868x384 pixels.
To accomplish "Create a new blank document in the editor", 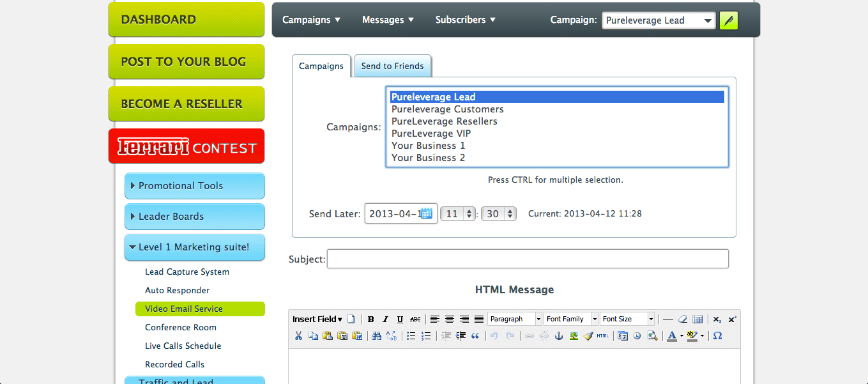I will [351, 319].
